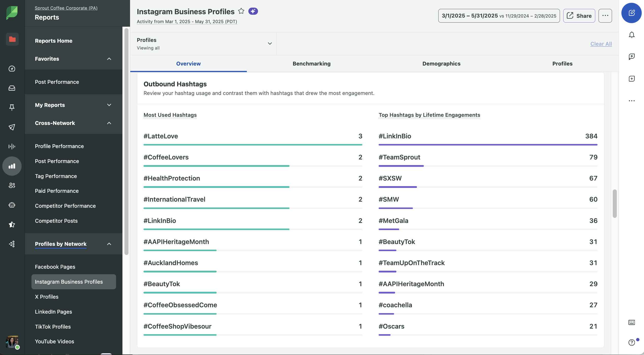Click the purple AI sparkle badge

pyautogui.click(x=253, y=11)
